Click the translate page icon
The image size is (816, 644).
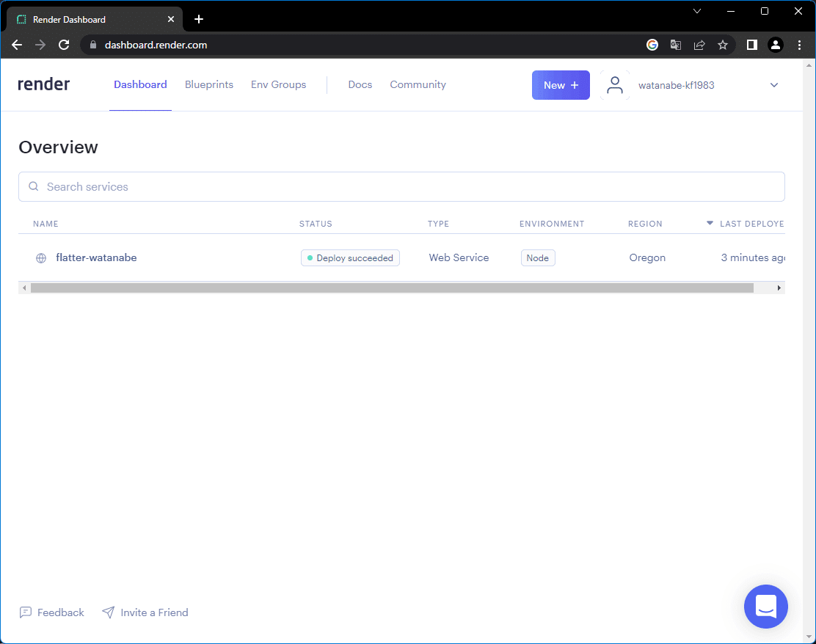tap(676, 45)
